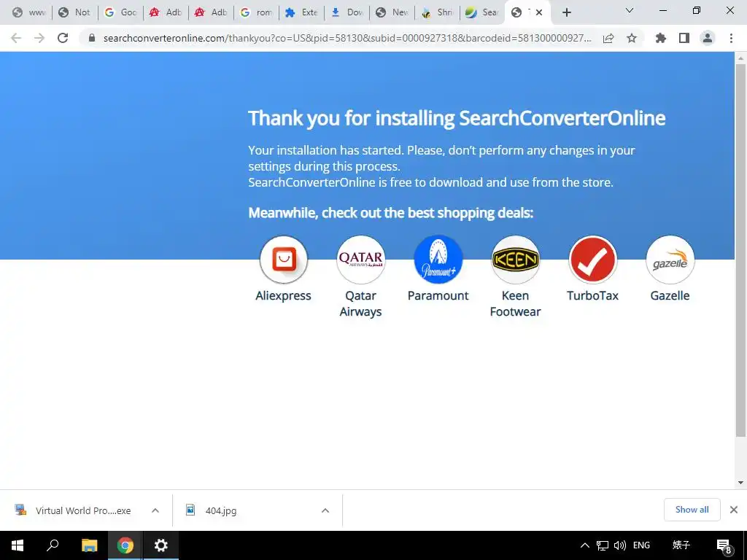The width and height of the screenshot is (747, 560).
Task: Switch to the 'www' tab
Action: [x=29, y=12]
